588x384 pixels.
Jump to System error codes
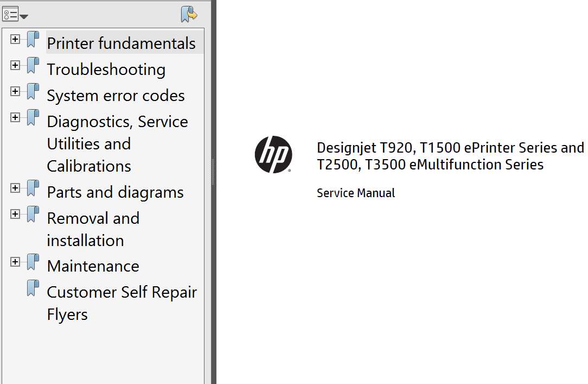click(x=116, y=96)
